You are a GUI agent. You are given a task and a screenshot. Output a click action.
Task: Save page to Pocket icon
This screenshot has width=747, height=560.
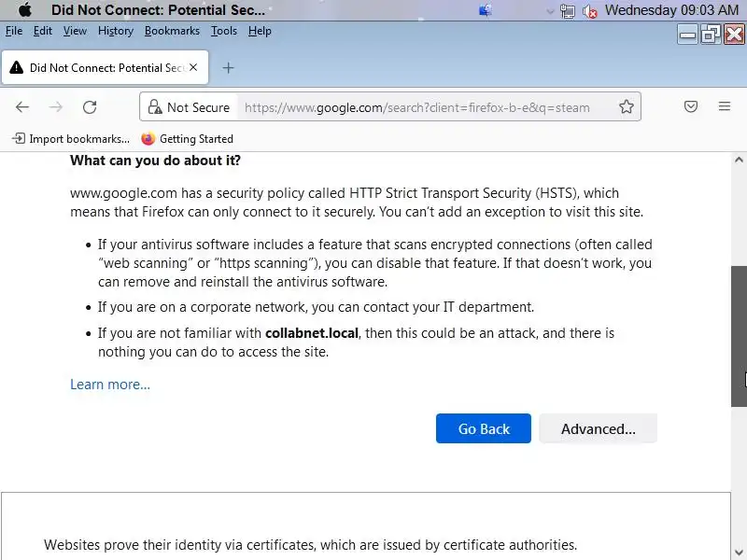coord(690,106)
